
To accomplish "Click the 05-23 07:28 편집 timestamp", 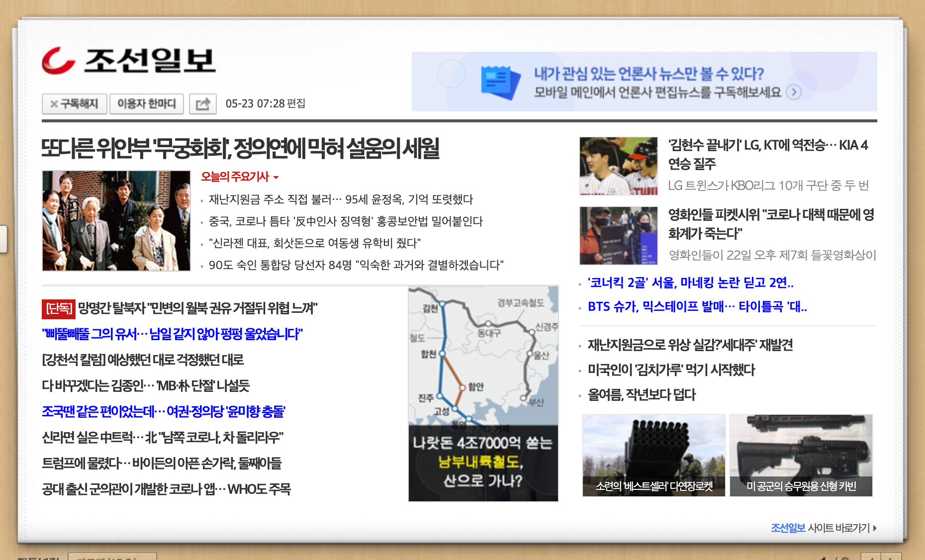I will [266, 103].
